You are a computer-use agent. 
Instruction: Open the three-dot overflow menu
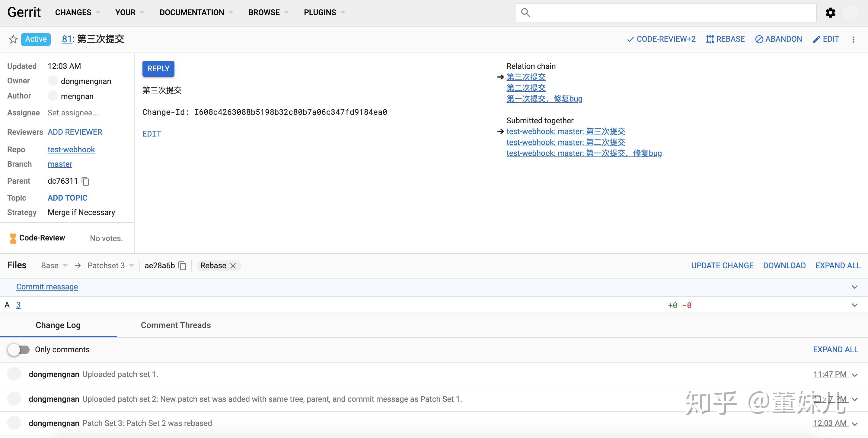[x=854, y=39]
